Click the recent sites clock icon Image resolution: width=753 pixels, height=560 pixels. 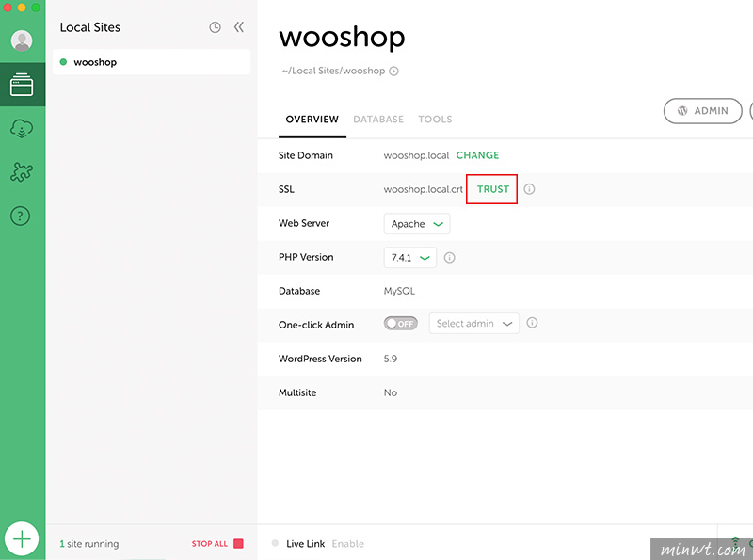click(216, 27)
